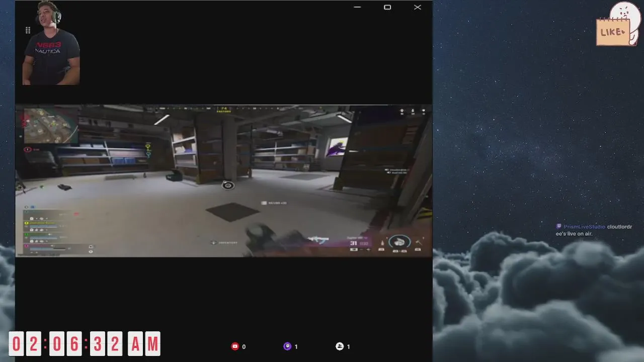This screenshot has height=362, width=644.
Task: Minimize the stream preview window
Action: [x=357, y=7]
